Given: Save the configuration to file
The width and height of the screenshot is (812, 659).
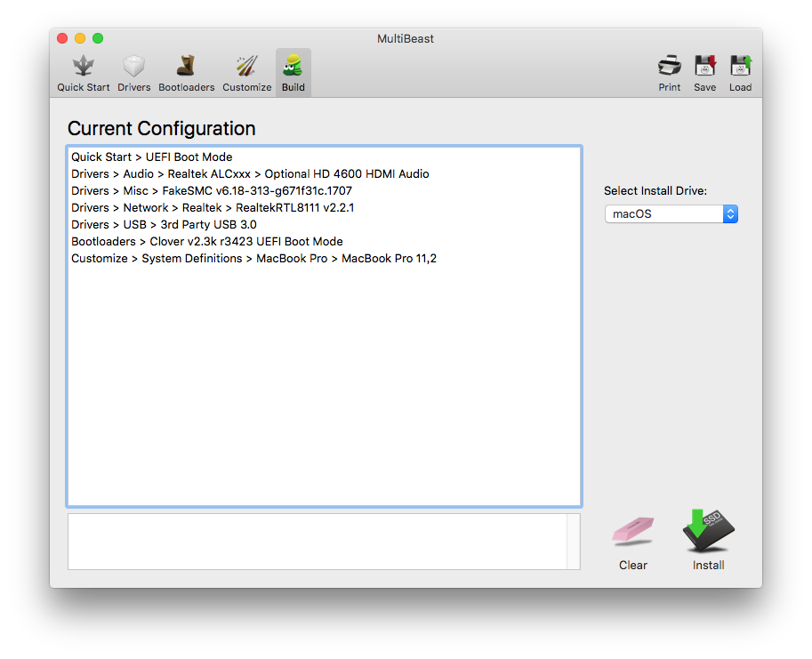Looking at the screenshot, I should (704, 74).
